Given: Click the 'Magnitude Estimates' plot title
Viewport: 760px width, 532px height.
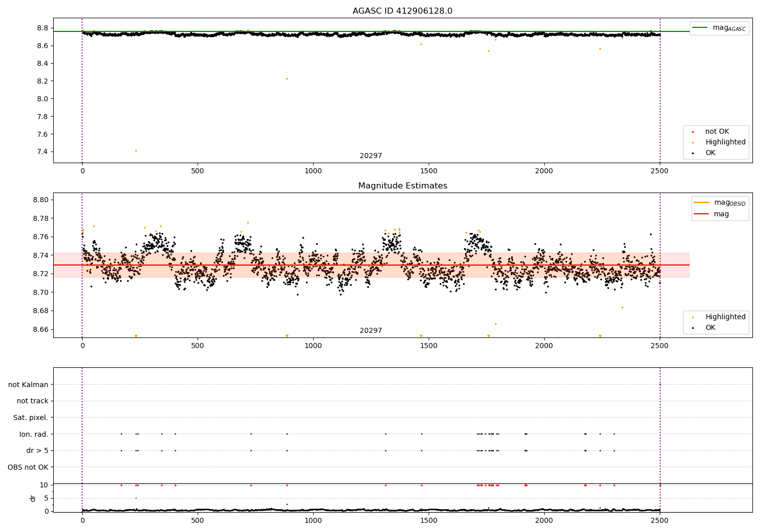Looking at the screenshot, I should 402,186.
